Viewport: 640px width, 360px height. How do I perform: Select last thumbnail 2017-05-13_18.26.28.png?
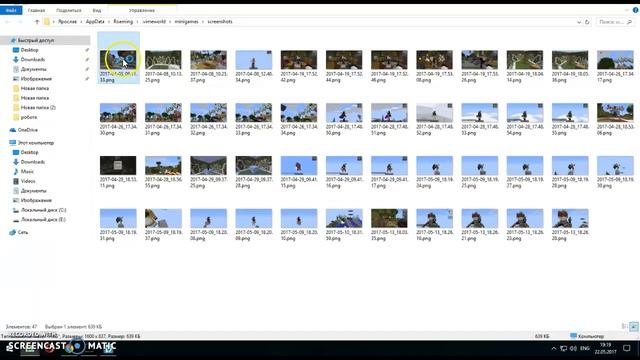[570, 218]
